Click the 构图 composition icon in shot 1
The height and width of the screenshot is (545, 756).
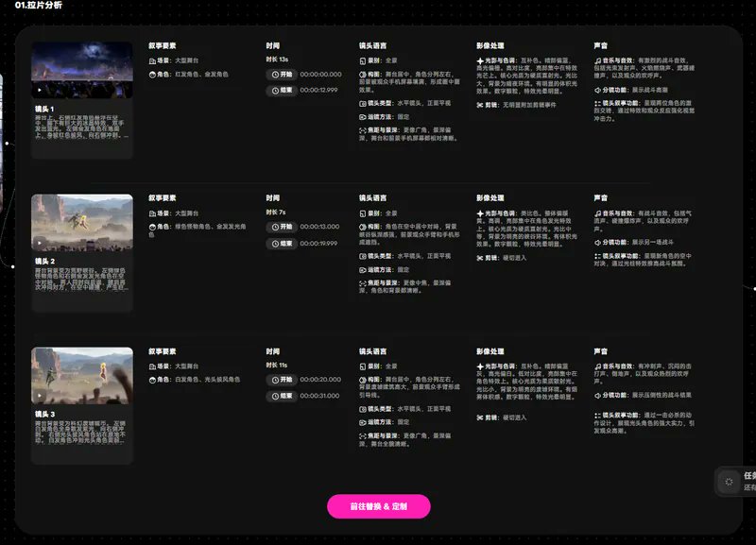363,75
